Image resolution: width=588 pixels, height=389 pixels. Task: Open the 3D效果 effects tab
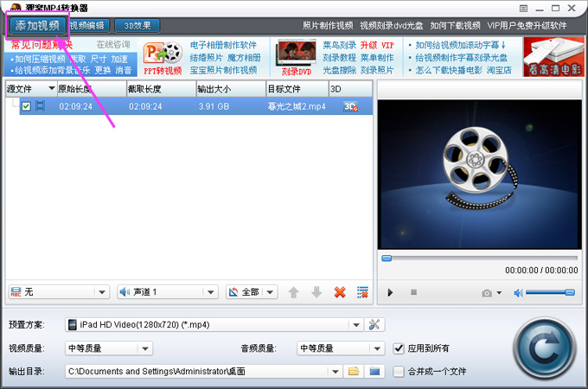(137, 25)
